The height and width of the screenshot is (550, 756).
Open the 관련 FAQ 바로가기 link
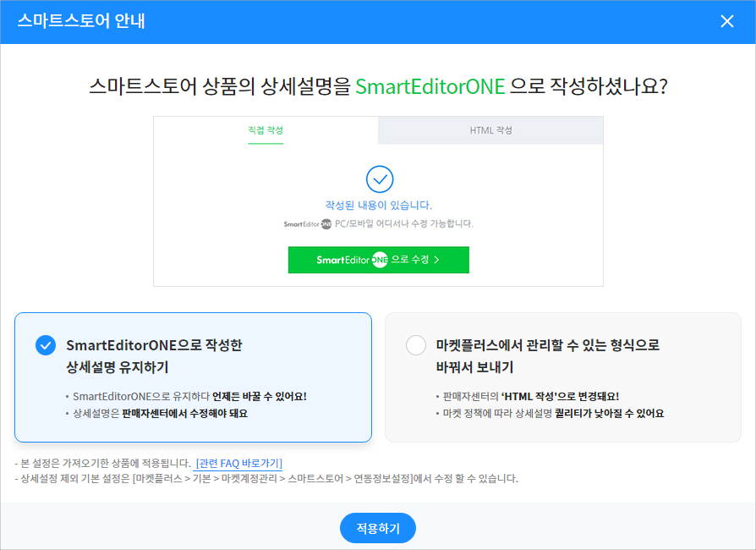tap(238, 463)
